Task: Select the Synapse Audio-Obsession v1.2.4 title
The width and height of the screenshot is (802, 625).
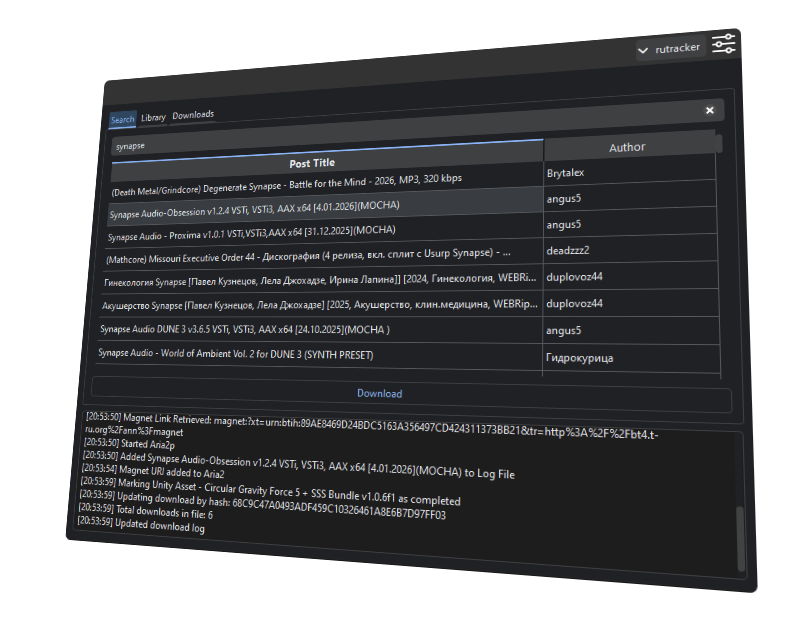Action: pyautogui.click(x=254, y=210)
